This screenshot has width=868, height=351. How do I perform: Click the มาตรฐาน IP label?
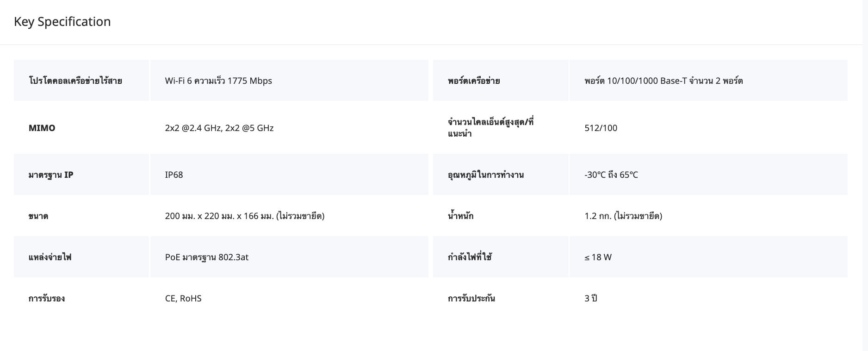tap(50, 175)
